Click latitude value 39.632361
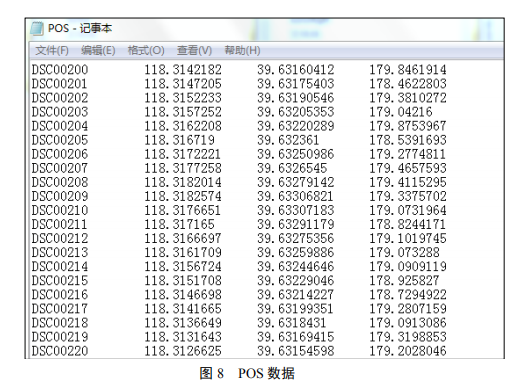Screen dimensions: 517x387 click(x=288, y=140)
